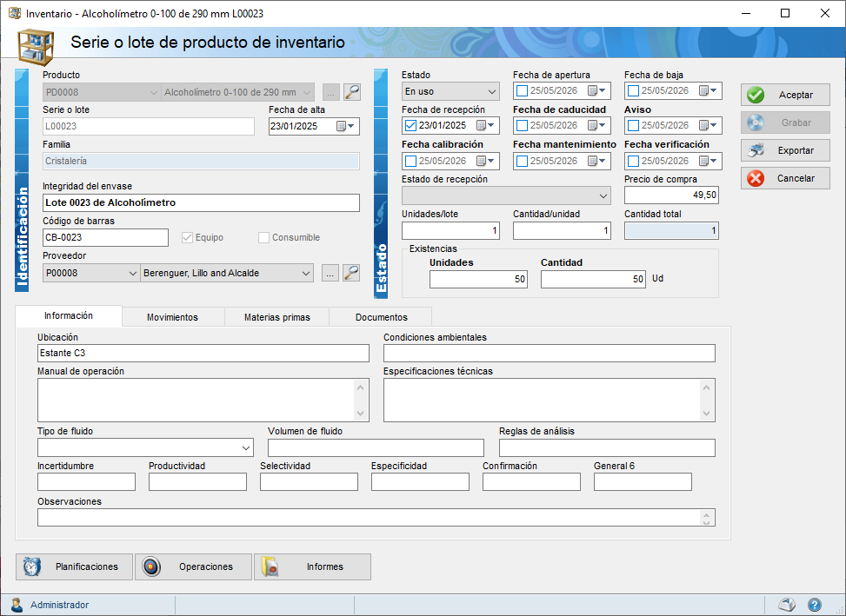Toggle the Equipo checkbox

(187, 237)
